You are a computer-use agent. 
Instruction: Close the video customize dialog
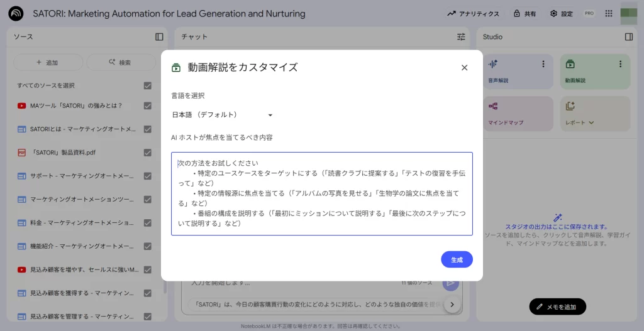pyautogui.click(x=465, y=68)
